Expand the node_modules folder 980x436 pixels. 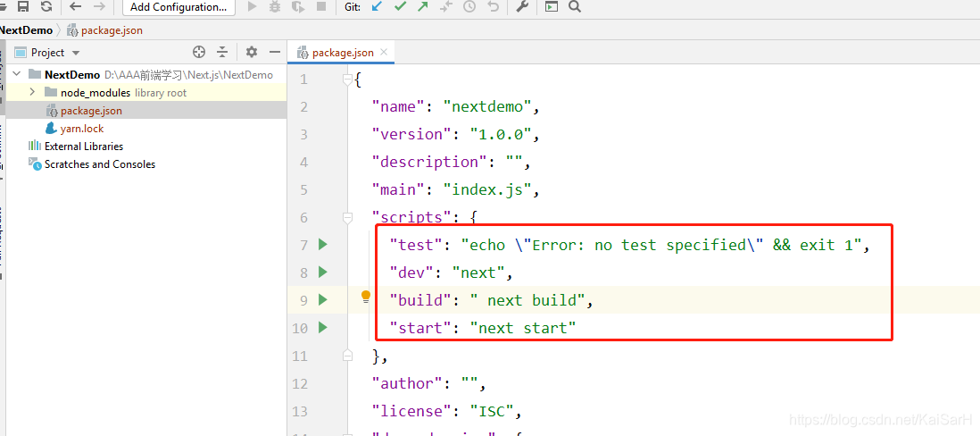(x=32, y=92)
